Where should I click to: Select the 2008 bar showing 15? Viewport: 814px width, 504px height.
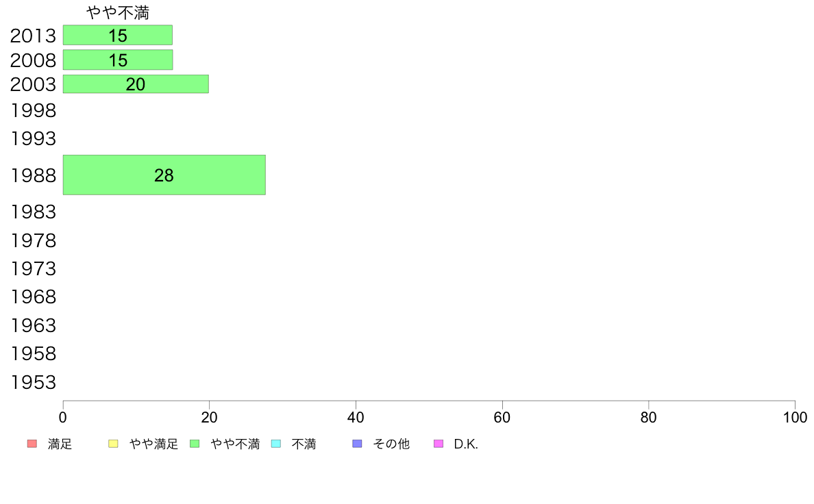(118, 60)
